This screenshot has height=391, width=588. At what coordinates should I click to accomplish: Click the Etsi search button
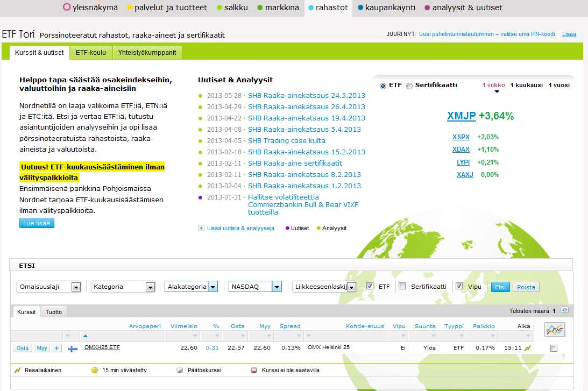pyautogui.click(x=500, y=287)
